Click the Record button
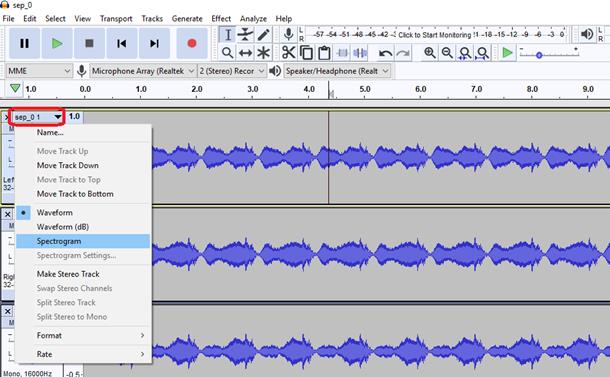The width and height of the screenshot is (610, 377). (192, 43)
